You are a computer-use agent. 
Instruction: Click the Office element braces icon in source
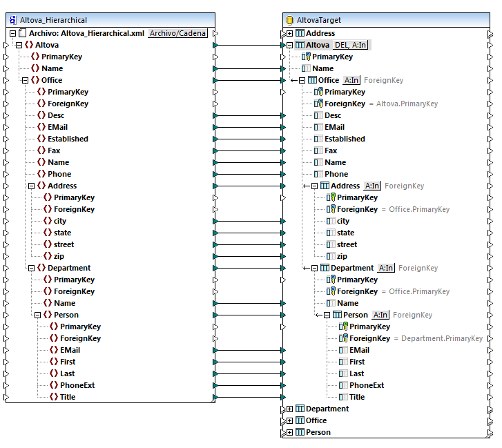click(x=35, y=80)
